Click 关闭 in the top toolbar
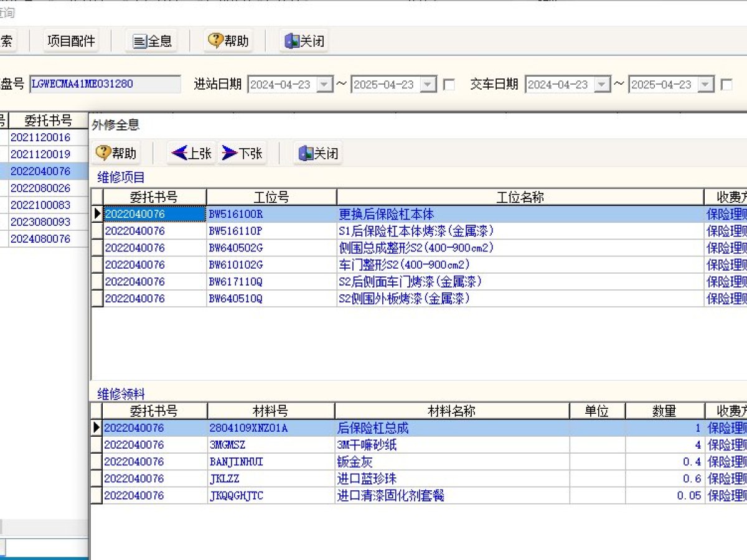The height and width of the screenshot is (560, 747). point(304,41)
